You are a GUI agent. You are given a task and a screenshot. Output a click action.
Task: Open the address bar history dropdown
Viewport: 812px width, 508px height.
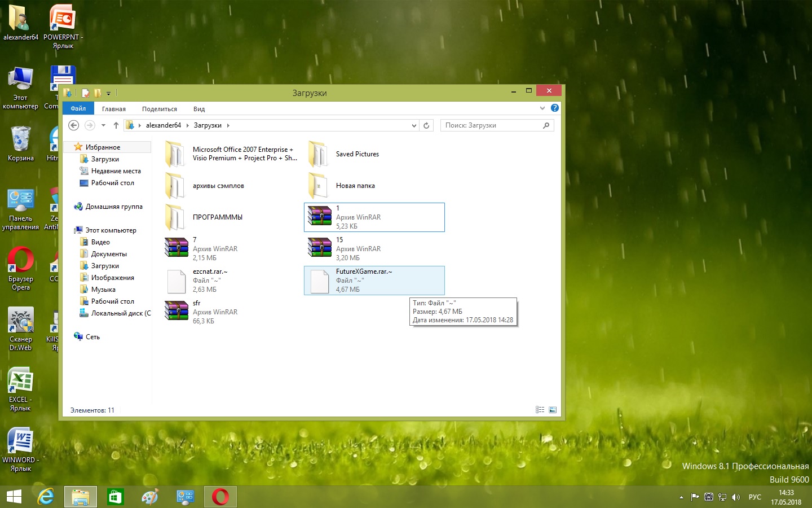414,125
